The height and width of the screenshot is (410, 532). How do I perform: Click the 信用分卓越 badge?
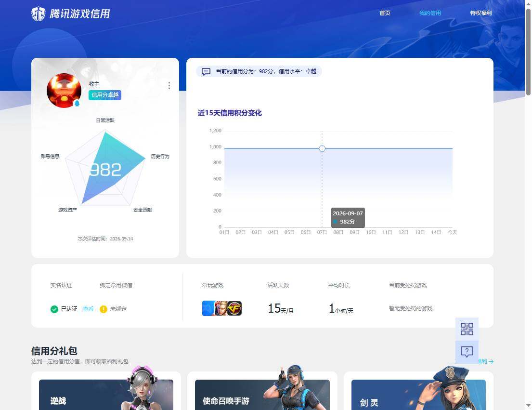click(x=105, y=95)
